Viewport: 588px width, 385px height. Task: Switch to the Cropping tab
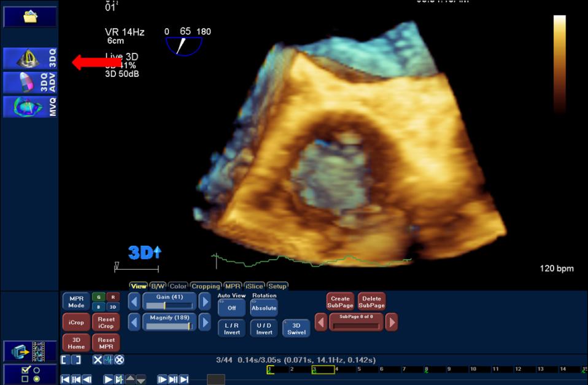(205, 286)
